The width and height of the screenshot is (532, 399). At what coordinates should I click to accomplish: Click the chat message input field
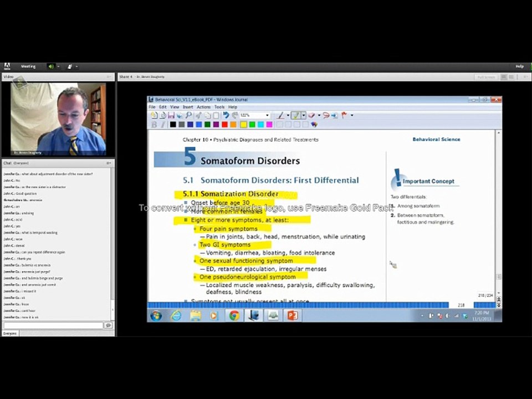click(x=53, y=325)
